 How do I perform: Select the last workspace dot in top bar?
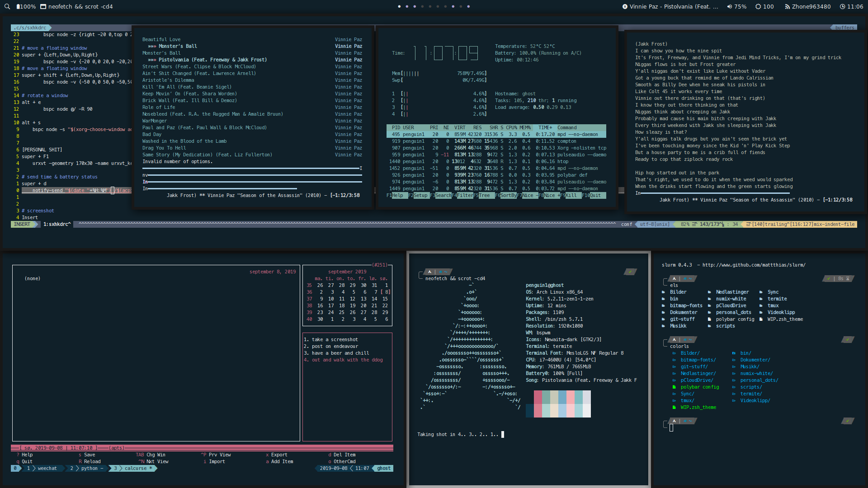[468, 6]
